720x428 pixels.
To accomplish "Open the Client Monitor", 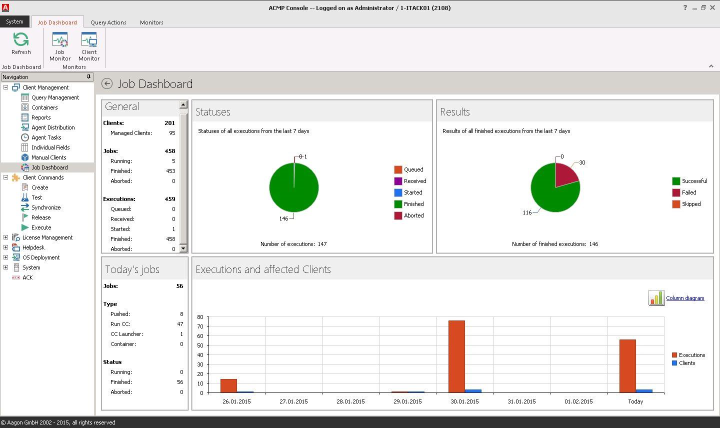I will (x=89, y=46).
